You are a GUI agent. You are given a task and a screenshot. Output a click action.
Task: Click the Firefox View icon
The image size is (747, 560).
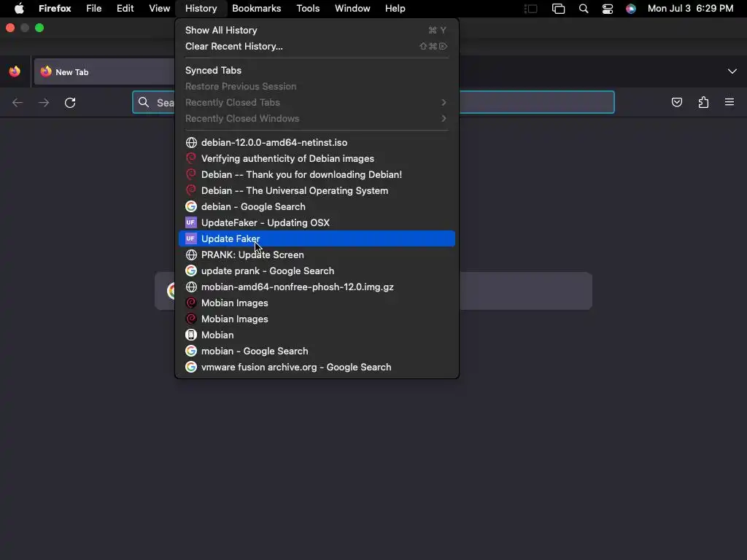click(15, 71)
